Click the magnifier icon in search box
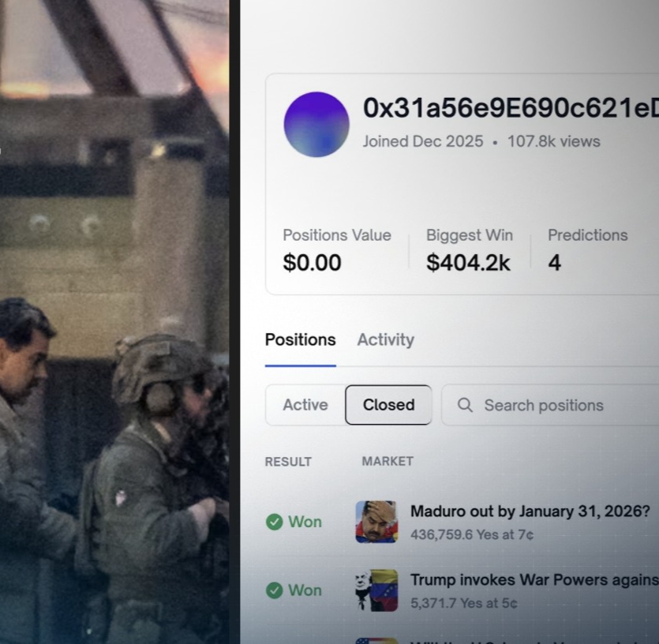The width and height of the screenshot is (659, 644). (x=465, y=405)
